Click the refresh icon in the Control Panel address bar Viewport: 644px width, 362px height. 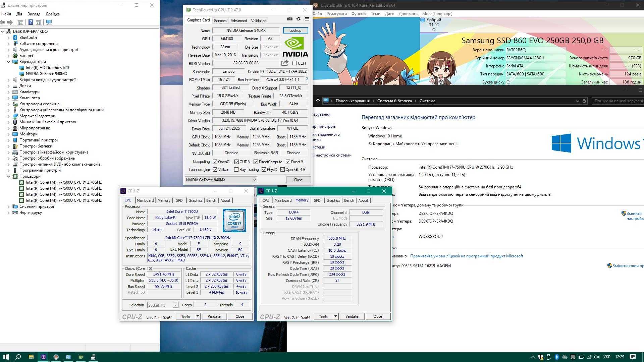(x=584, y=101)
